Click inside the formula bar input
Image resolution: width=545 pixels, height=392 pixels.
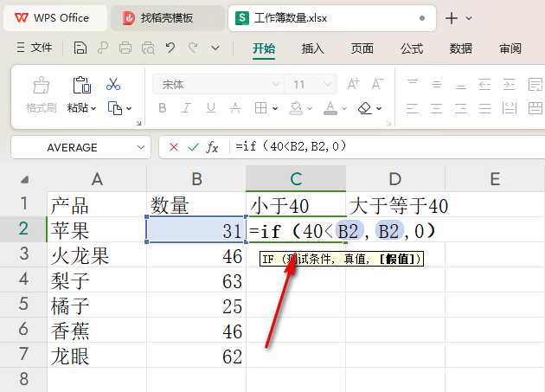coord(389,147)
